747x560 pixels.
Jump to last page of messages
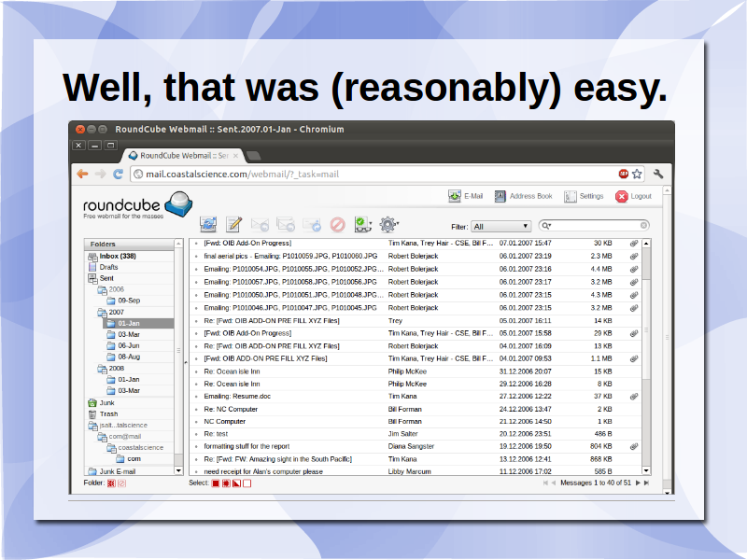click(646, 483)
